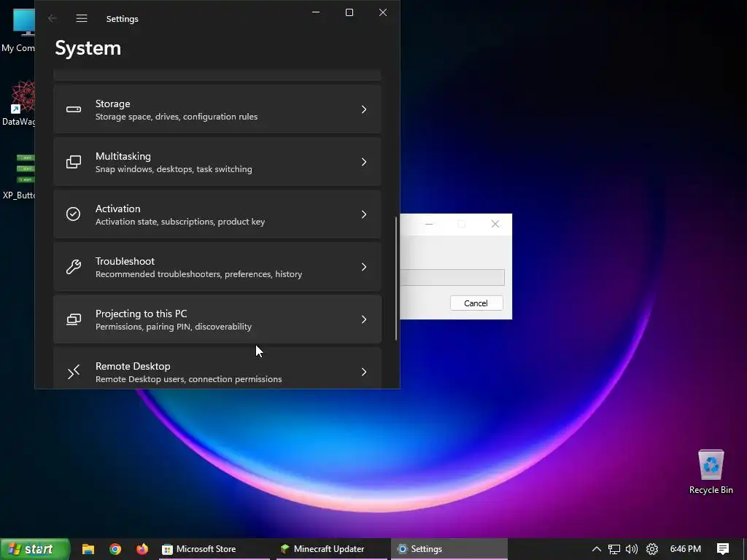Click the gear icon in system tray
Image resolution: width=747 pixels, height=560 pixels.
point(651,549)
